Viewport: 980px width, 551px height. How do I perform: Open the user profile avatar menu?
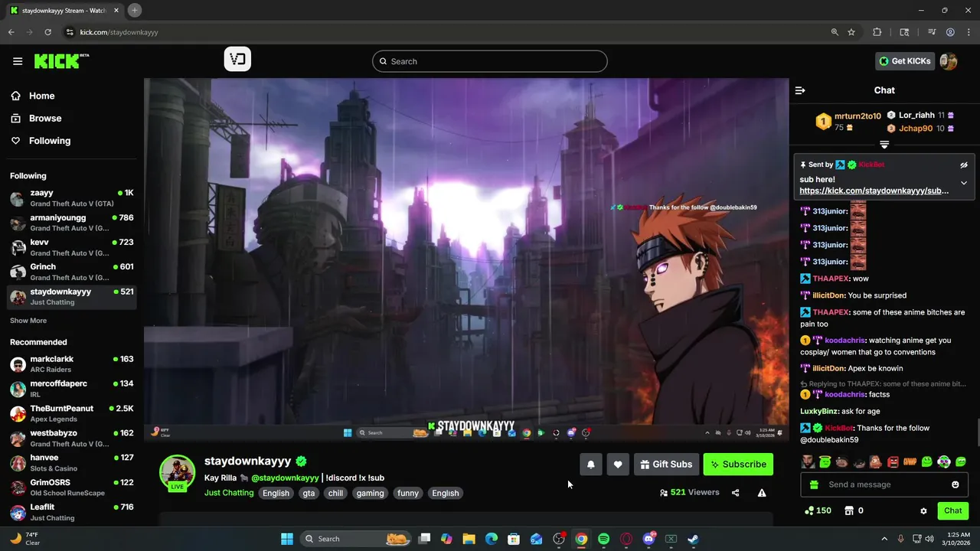[949, 61]
